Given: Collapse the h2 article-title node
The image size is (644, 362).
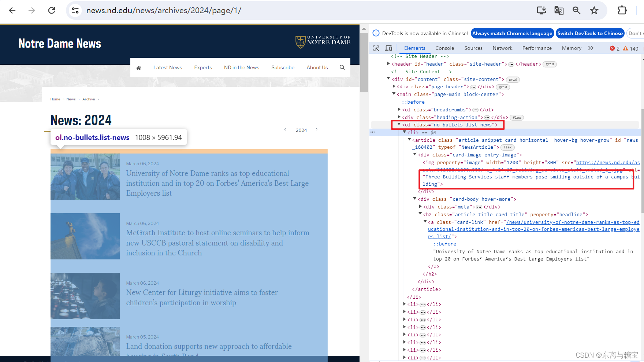Looking at the screenshot, I should [420, 214].
